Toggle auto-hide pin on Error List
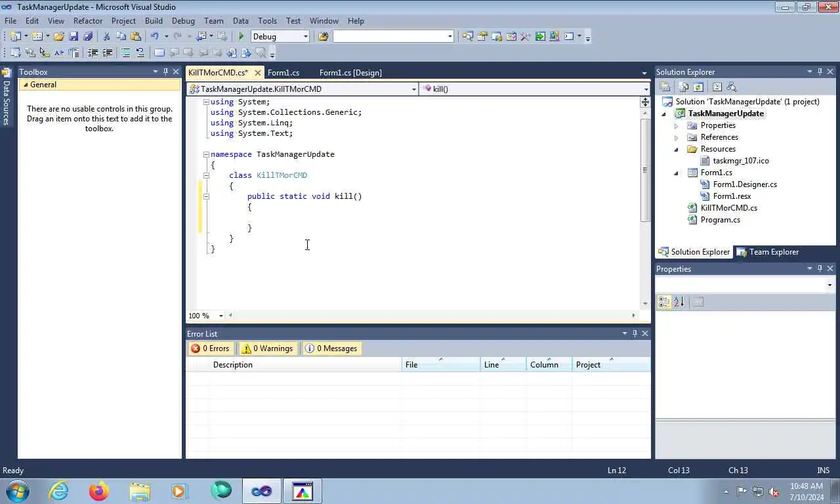Viewport: 840px width, 504px height. pyautogui.click(x=635, y=333)
